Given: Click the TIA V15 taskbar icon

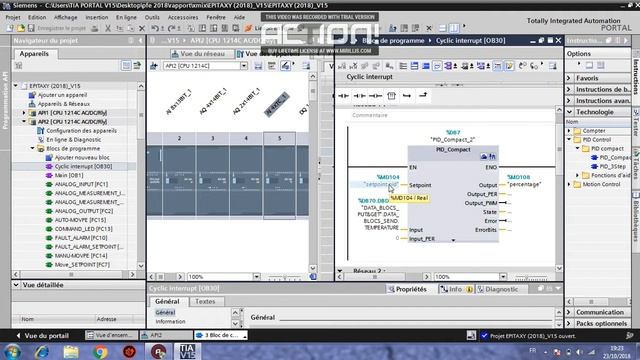Looking at the screenshot, I should [187, 351].
